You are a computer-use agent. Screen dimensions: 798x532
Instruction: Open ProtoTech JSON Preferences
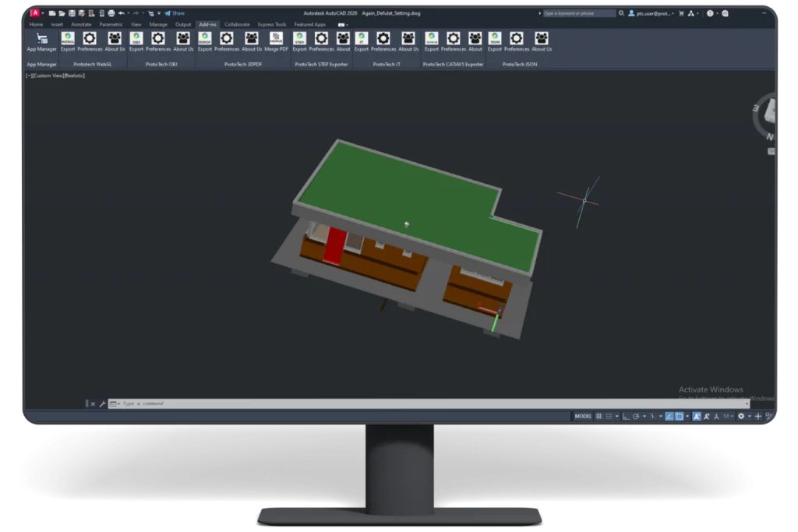pos(517,39)
